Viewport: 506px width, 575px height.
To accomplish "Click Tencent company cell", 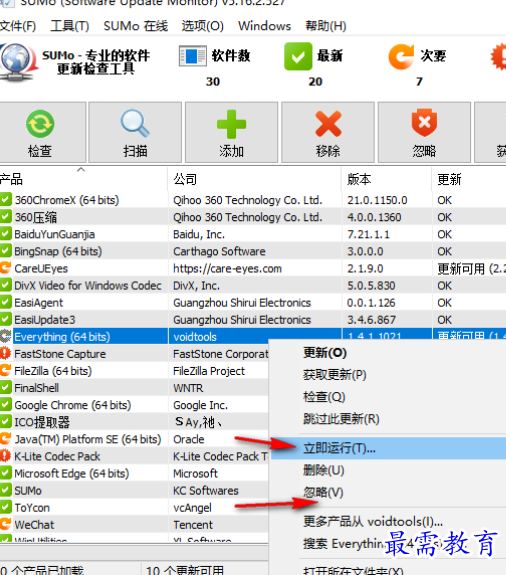I will (193, 525).
